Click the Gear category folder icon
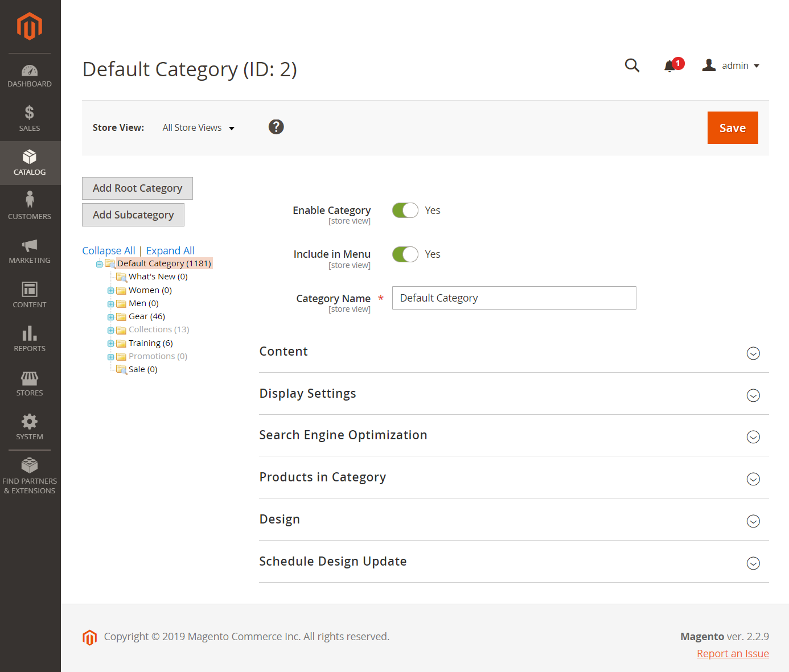 coord(121,317)
